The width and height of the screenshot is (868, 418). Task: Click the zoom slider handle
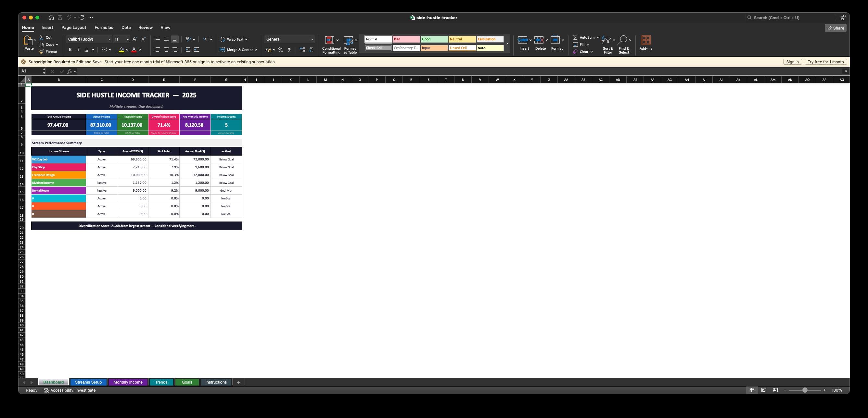click(x=805, y=390)
